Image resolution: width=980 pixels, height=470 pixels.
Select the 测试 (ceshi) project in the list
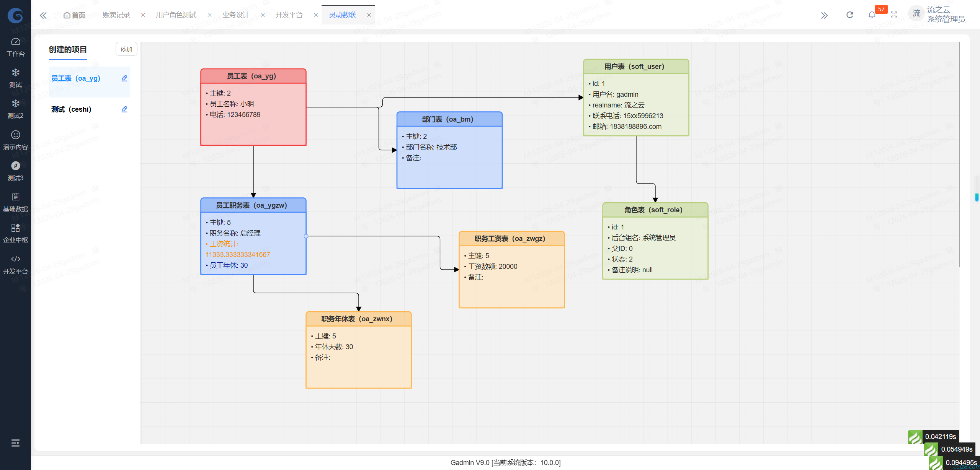pyautogui.click(x=71, y=109)
